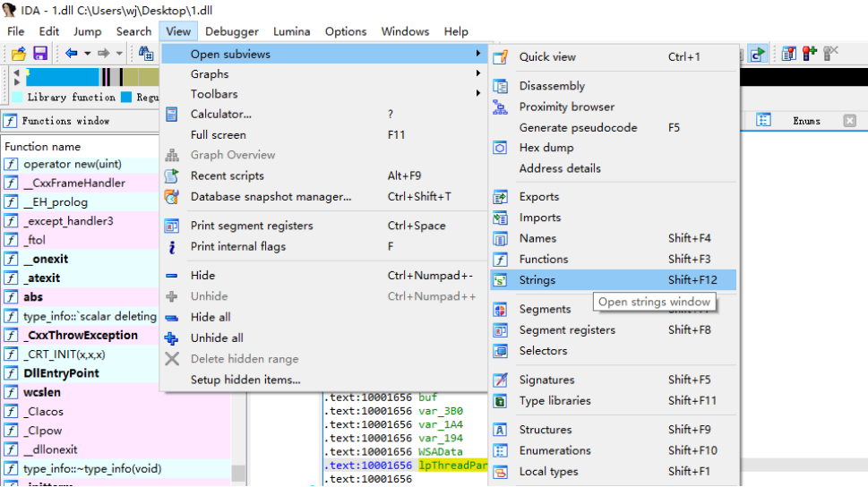
Task: Choose Setup hidden items option
Action: tap(324, 380)
